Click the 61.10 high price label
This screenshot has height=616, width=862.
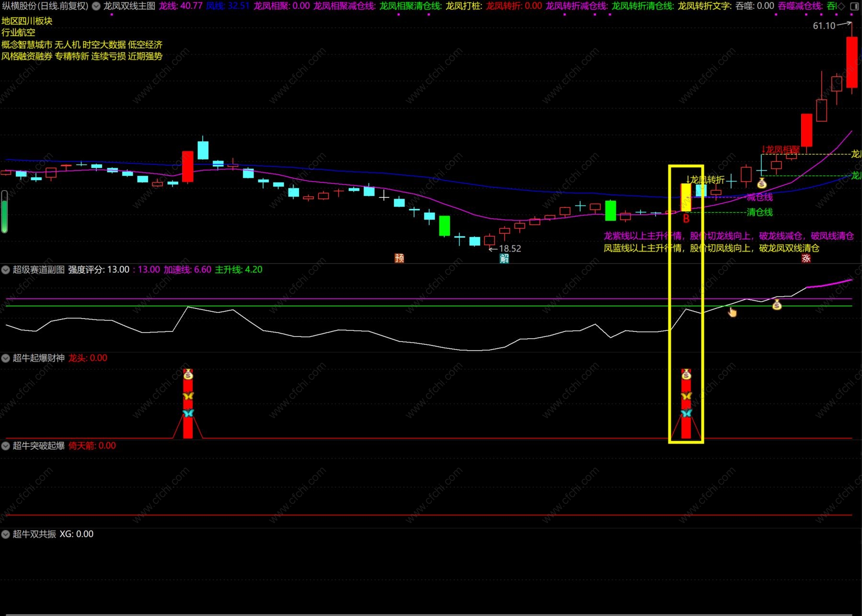pyautogui.click(x=824, y=26)
